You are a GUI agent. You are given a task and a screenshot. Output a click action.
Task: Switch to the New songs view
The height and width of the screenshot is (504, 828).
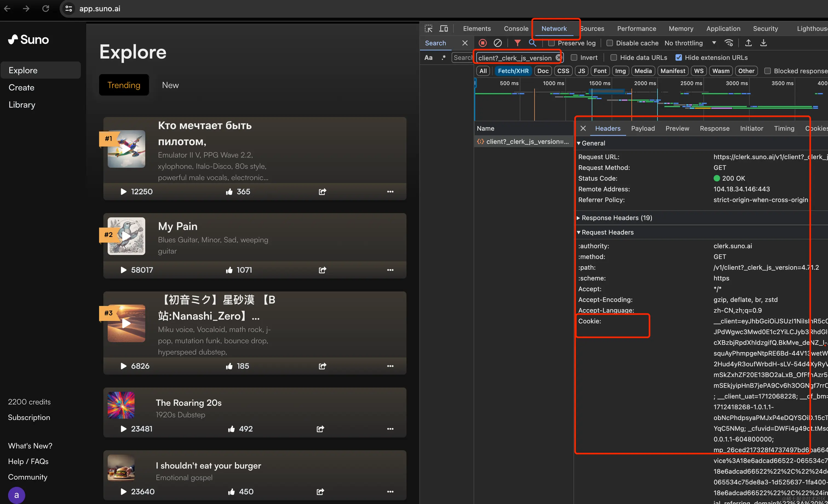point(170,85)
